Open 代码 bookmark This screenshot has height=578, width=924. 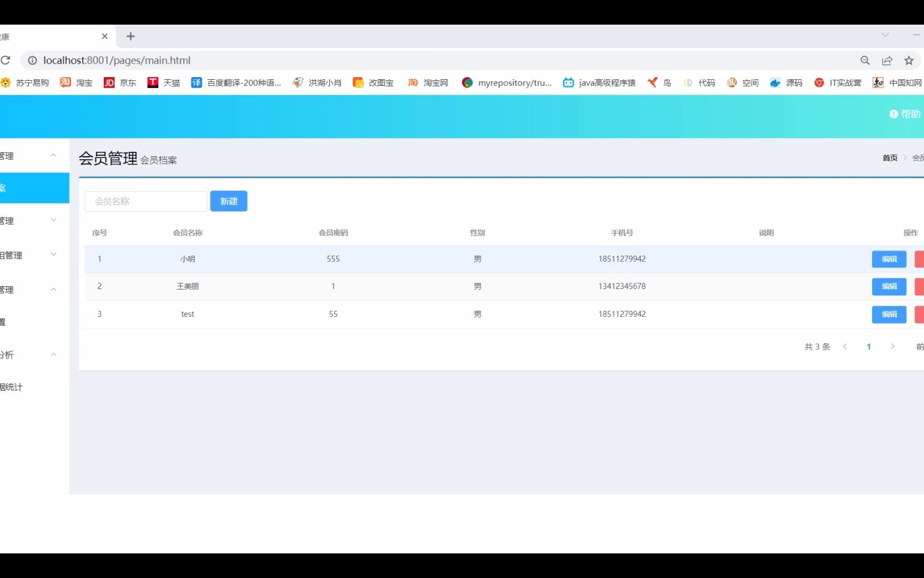pyautogui.click(x=699, y=82)
